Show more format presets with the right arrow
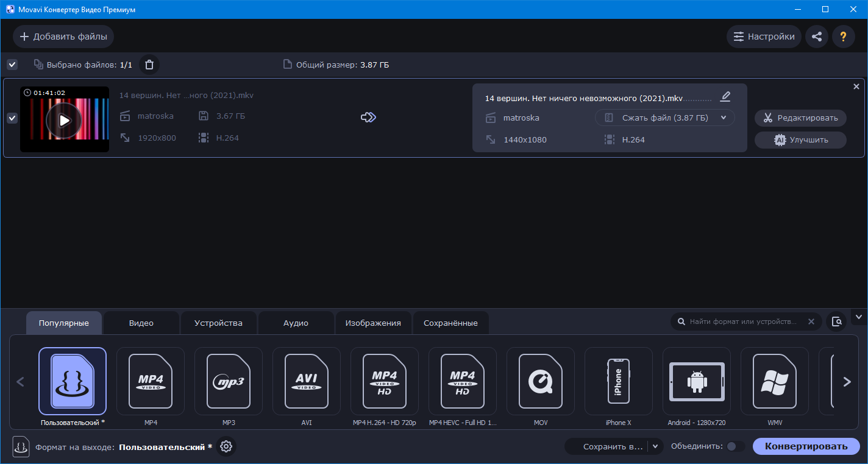The width and height of the screenshot is (868, 464). coord(847,382)
